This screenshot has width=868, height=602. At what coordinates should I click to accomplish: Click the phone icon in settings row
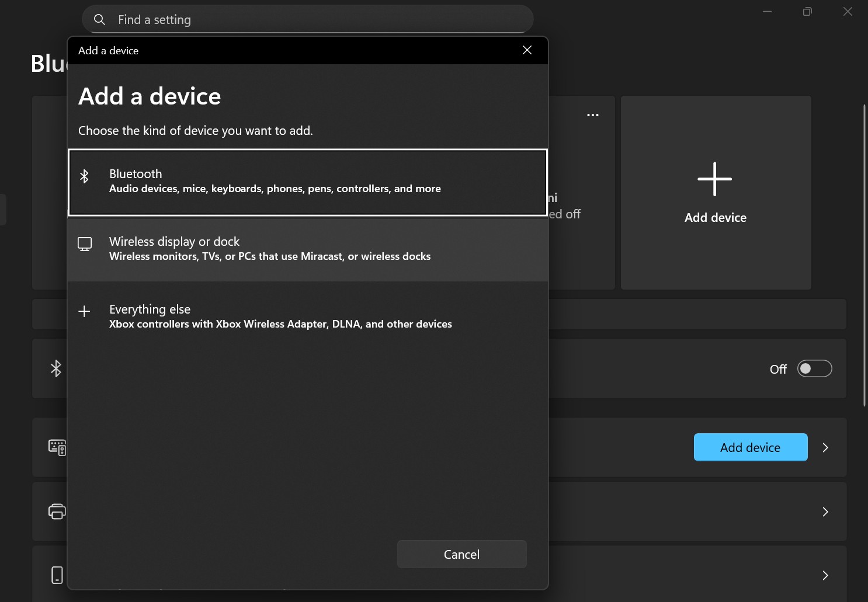tap(57, 575)
